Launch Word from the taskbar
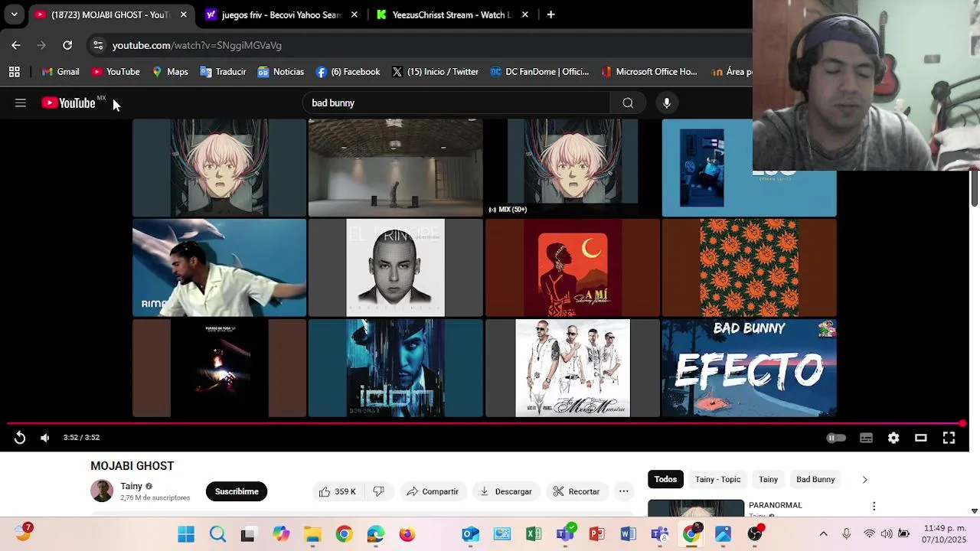980x551 pixels. coord(628,534)
